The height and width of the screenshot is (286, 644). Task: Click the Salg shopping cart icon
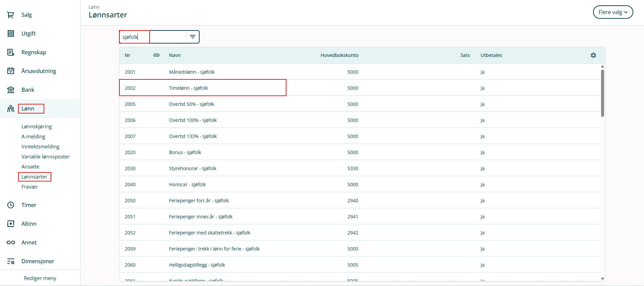[11, 15]
